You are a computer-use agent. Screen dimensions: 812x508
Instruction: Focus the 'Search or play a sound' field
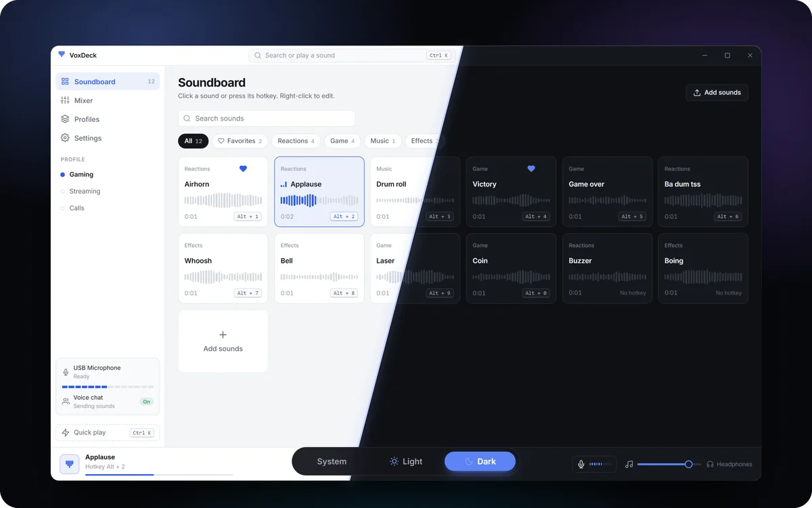[x=351, y=56]
